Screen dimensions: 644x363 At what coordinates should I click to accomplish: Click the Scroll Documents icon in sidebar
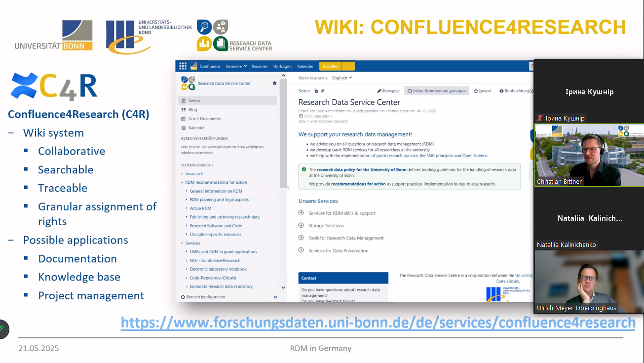[183, 119]
